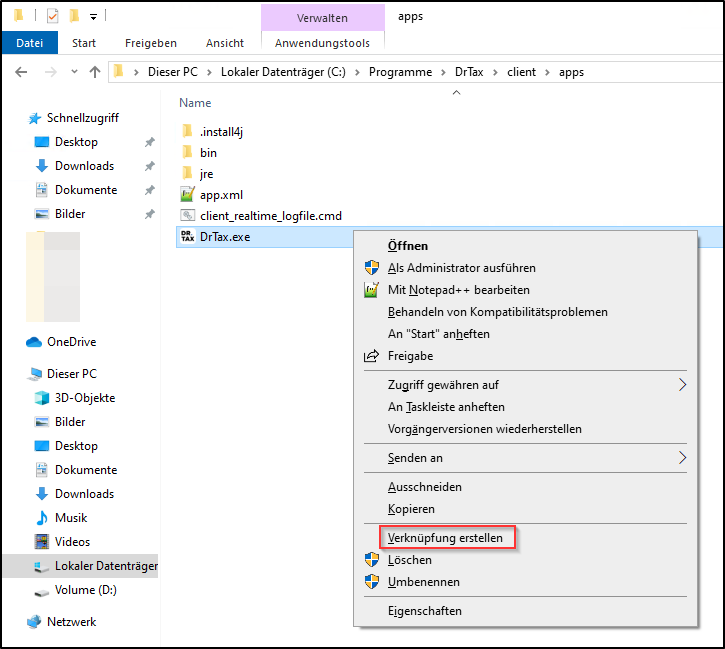Open the recent locations dropdown arrow

pyautogui.click(x=71, y=72)
